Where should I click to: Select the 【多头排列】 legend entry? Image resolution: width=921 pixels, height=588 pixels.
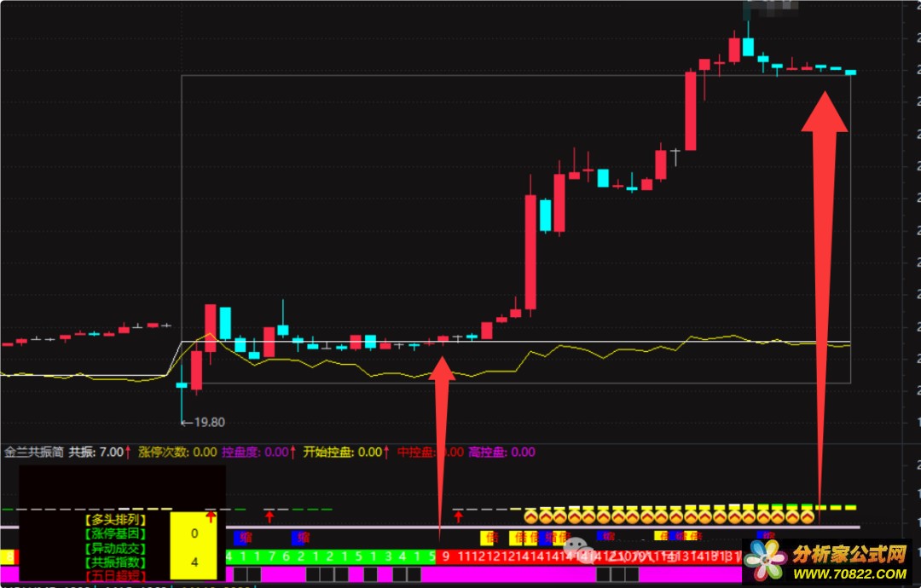116,520
